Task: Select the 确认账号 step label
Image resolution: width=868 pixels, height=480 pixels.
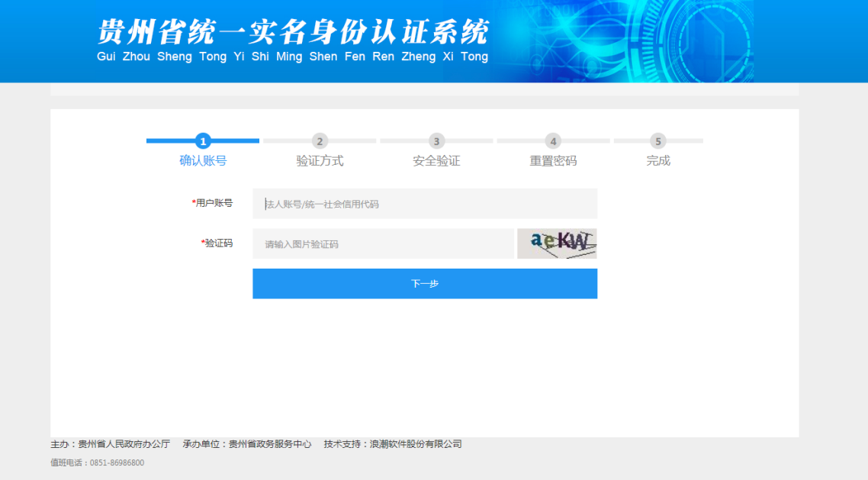Action: point(203,161)
